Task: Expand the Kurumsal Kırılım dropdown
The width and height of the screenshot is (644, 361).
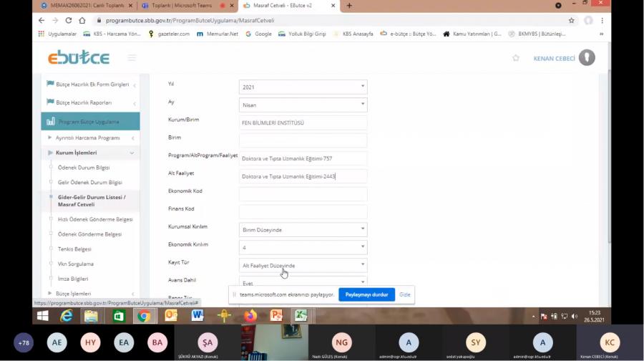Action: coord(303,230)
